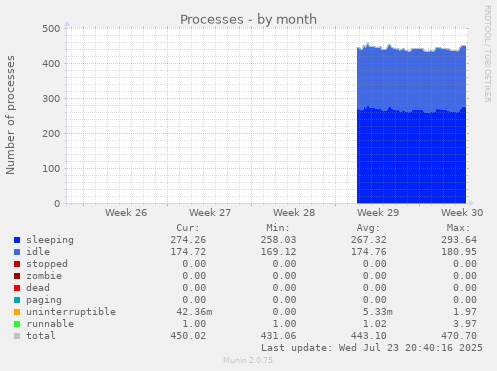Click idle minimum value 169.12

[x=278, y=252]
